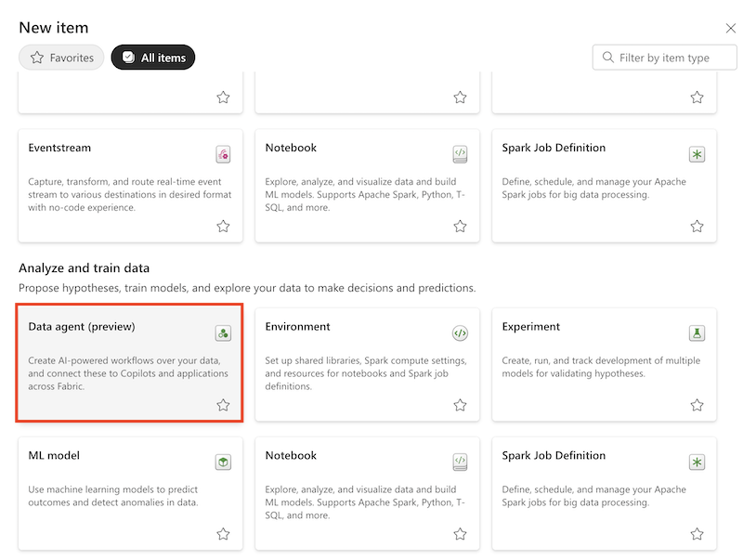Favorite the ML model item
Screen dimensions: 743x560
click(223, 534)
